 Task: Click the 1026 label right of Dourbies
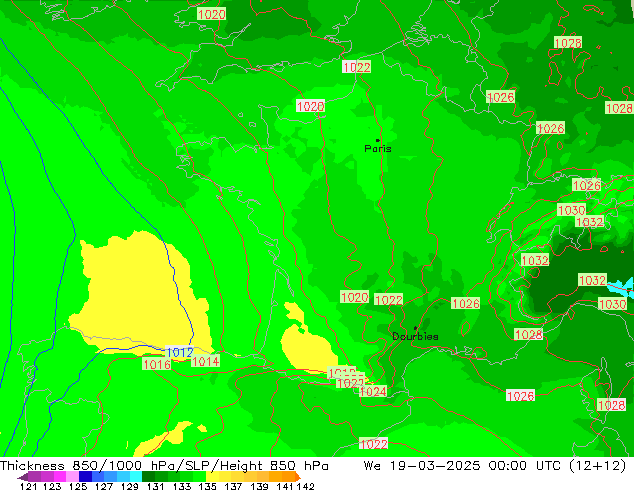(x=465, y=303)
